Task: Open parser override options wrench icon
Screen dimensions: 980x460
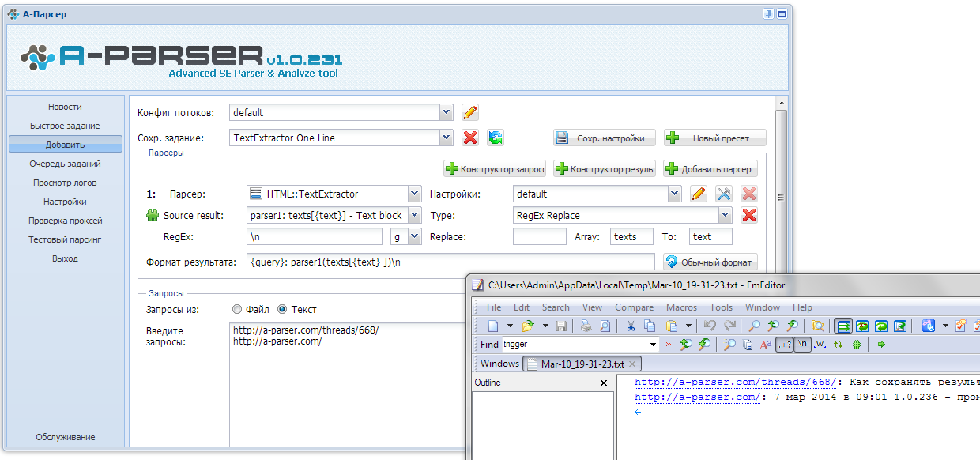Action: (723, 194)
